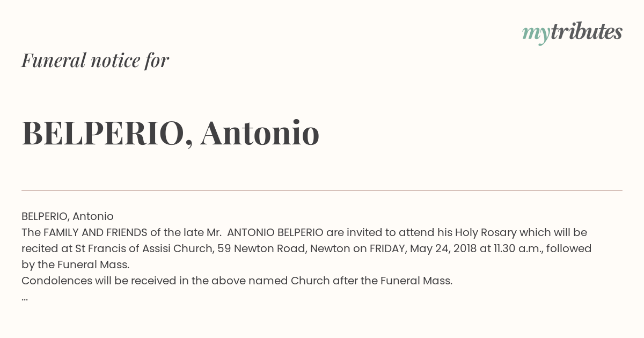Click the "tributes" word in the logo
This screenshot has height=338, width=644.
tap(587, 32)
